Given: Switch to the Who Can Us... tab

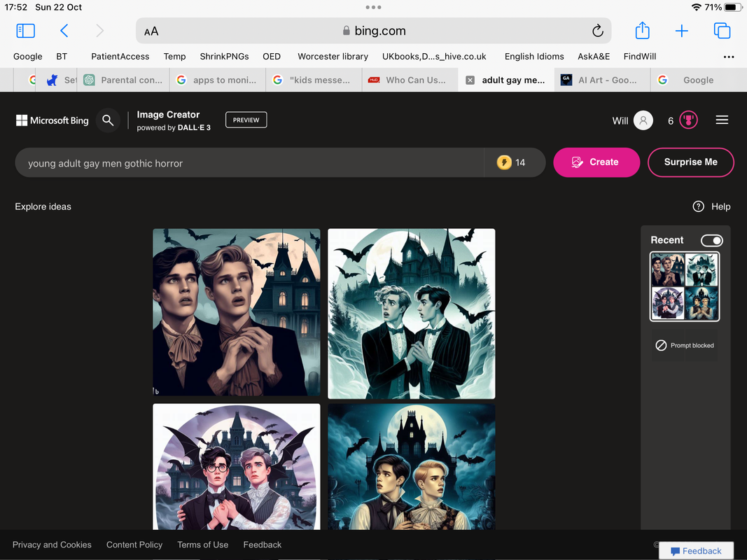Looking at the screenshot, I should point(410,80).
